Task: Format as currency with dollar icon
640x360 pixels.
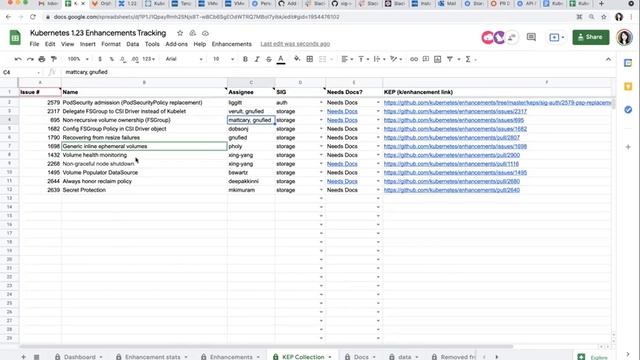Action: [x=100, y=59]
